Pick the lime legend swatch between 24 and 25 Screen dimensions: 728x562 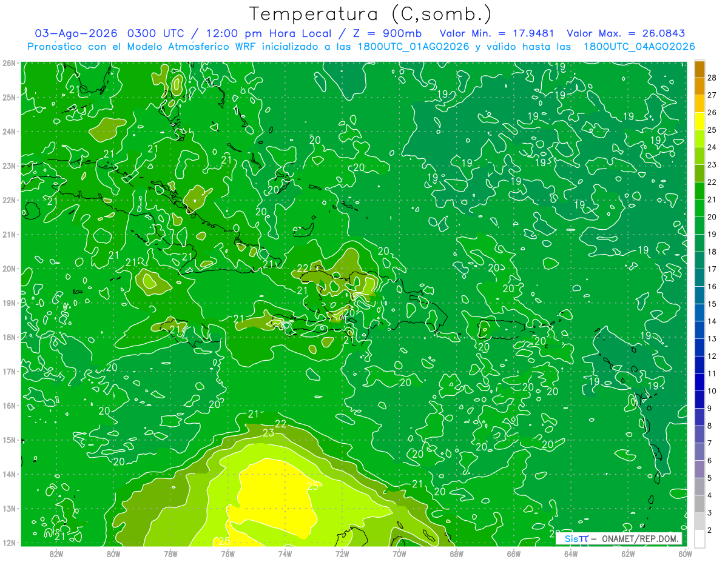click(699, 139)
